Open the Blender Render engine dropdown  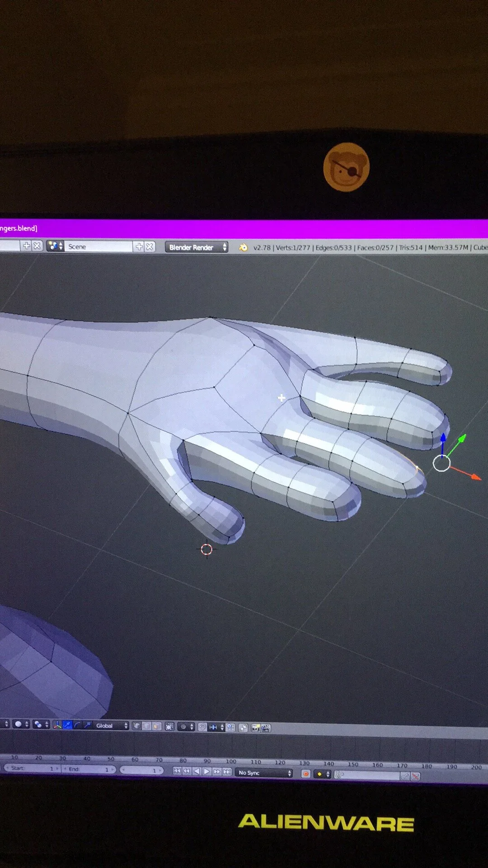pos(196,247)
